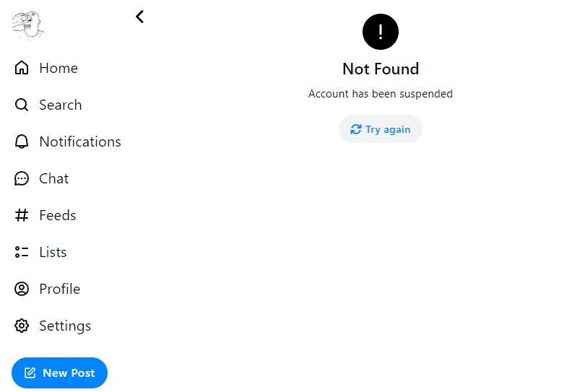585x392 pixels.
Task: Click the Try again button
Action: (x=381, y=129)
